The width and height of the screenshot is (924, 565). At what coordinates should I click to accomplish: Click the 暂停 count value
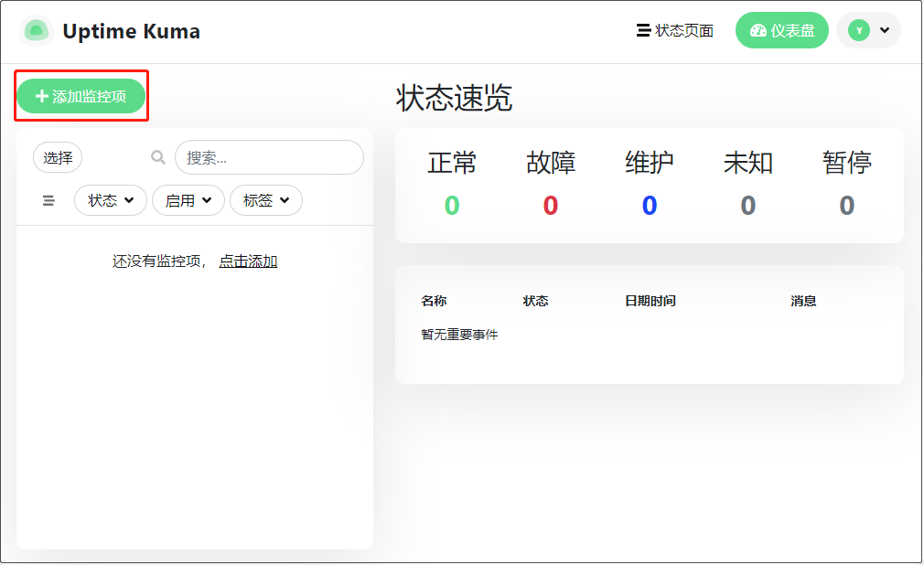[x=847, y=206]
